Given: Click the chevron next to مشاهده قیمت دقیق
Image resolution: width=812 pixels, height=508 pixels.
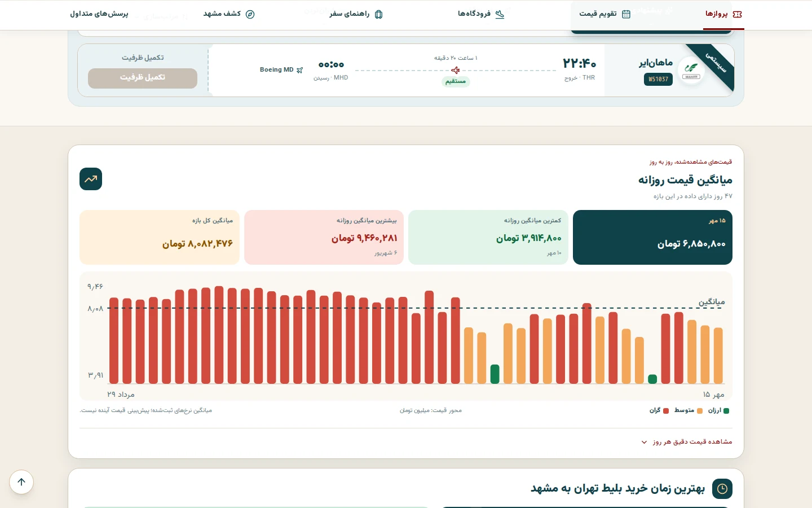Looking at the screenshot, I should tap(645, 442).
